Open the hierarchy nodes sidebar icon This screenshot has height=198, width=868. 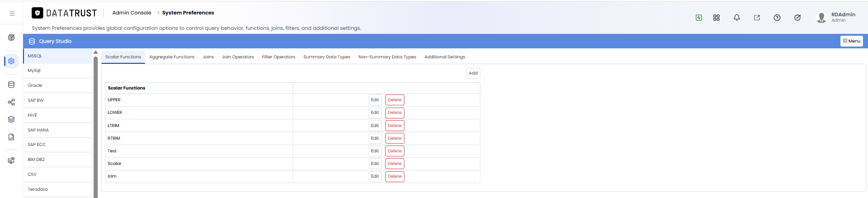point(11,102)
